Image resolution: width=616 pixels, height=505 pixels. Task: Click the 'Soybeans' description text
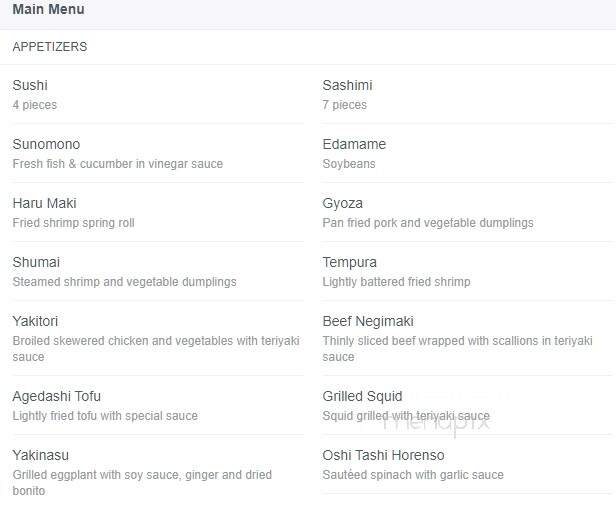click(349, 164)
